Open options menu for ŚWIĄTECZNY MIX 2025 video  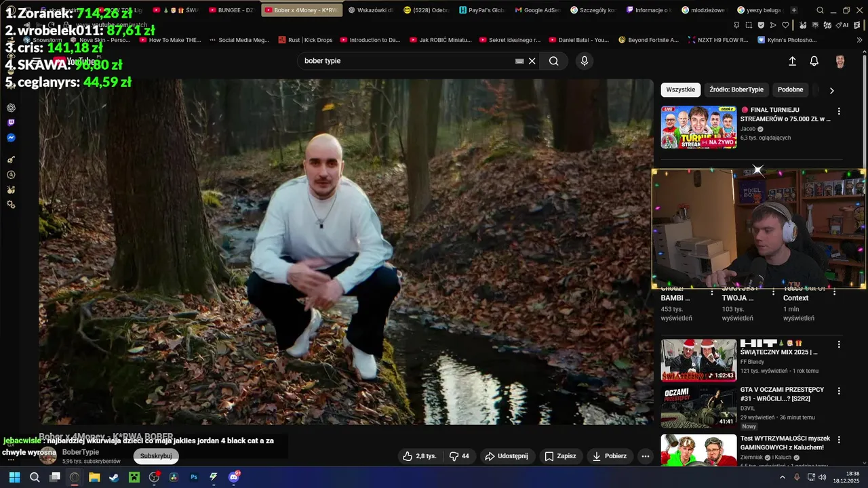[839, 344]
